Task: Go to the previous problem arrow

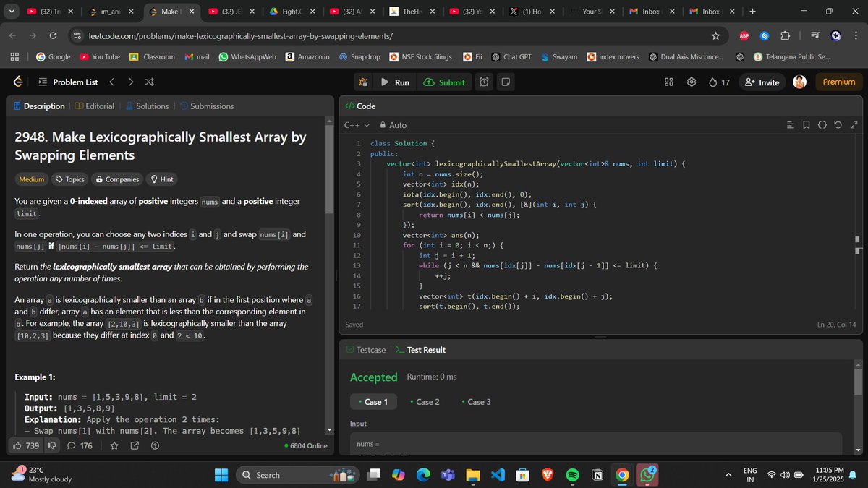Action: 111,82
